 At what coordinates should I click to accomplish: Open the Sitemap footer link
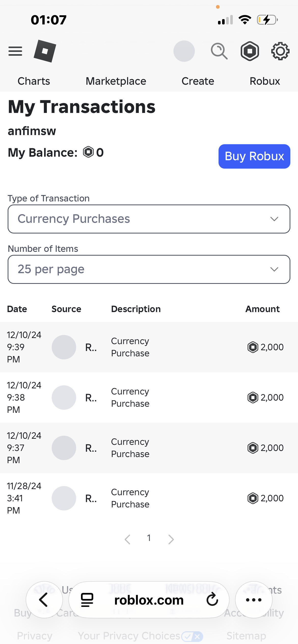point(246,636)
